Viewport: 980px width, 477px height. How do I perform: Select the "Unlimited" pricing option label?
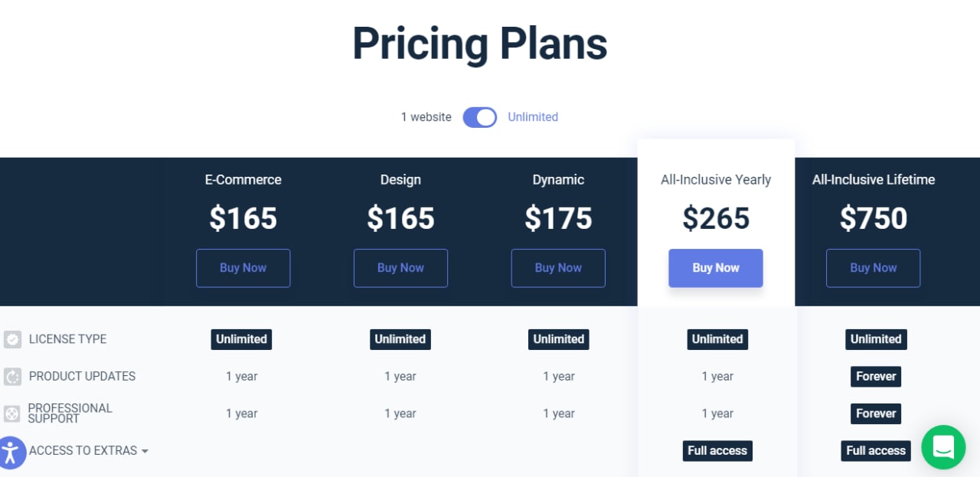pos(533,117)
